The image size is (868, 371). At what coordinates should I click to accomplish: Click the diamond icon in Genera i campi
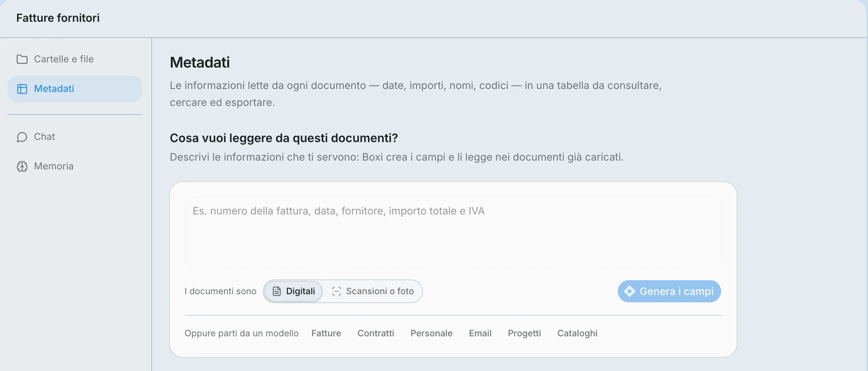click(629, 291)
